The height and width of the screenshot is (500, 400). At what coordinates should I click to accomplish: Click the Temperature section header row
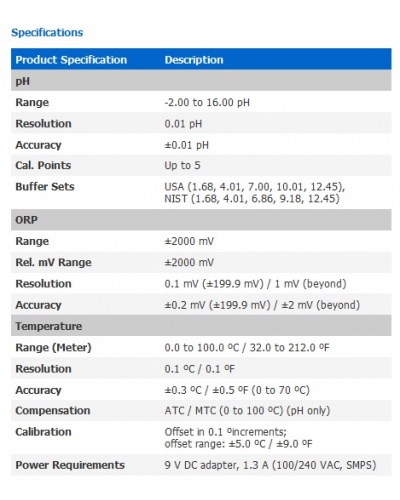pos(201,326)
